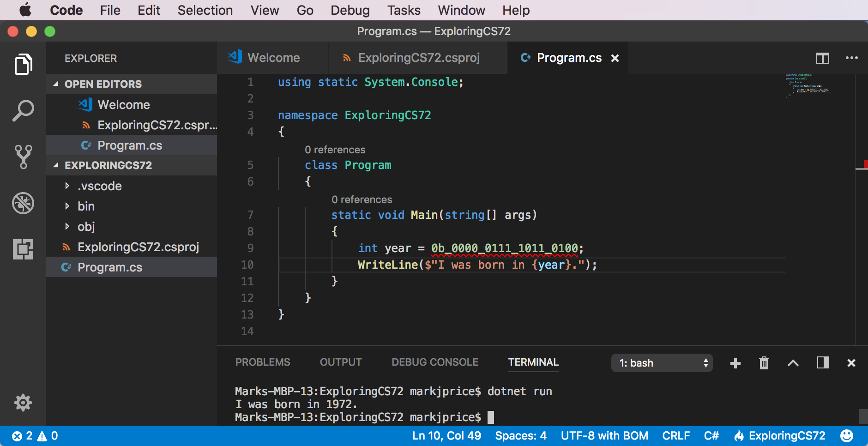
Task: Click the Welcome tab's VS Code icon
Action: [x=235, y=56]
